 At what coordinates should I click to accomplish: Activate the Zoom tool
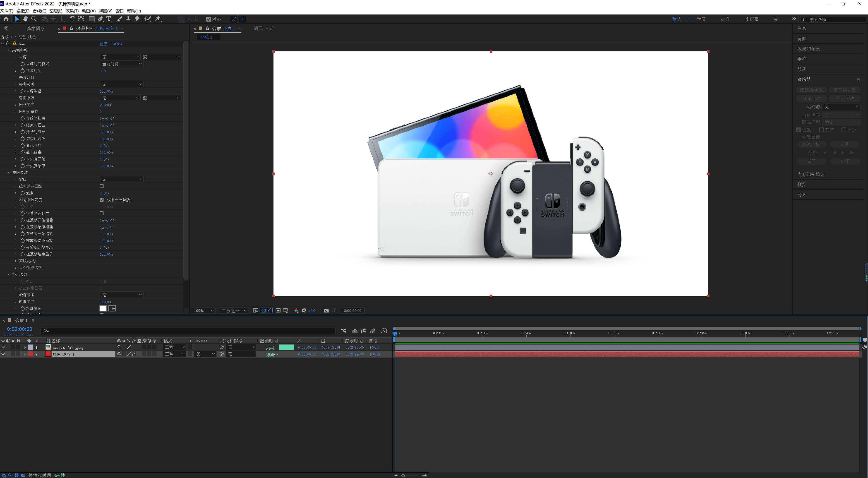point(34,19)
